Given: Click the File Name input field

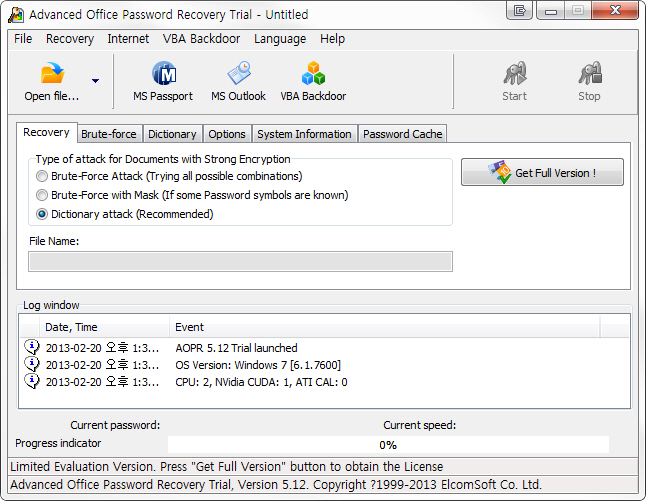Looking at the screenshot, I should coord(241,262).
